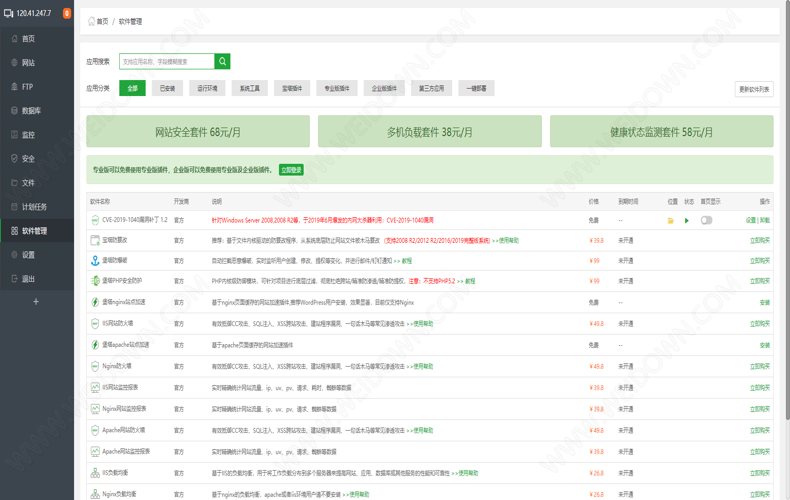Viewport: 790px width, 500px height.
Task: Click the ¥26.8 price in IIS负载均衡 row
Action: point(597,473)
